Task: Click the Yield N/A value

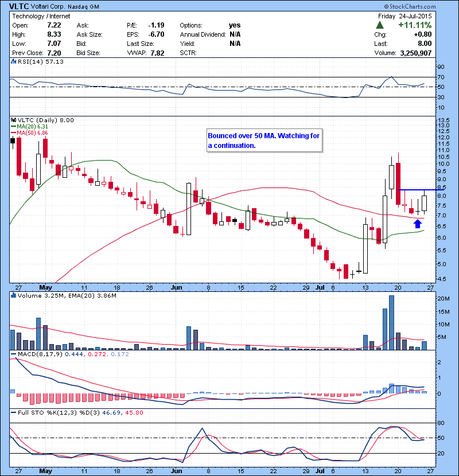Action: tap(235, 44)
